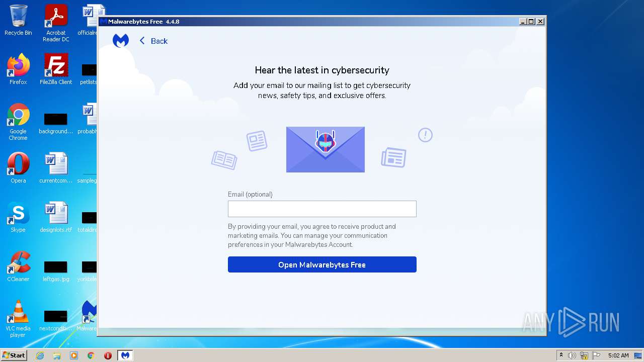Open the Windows Start menu
This screenshot has height=362, width=644.
click(x=14, y=355)
